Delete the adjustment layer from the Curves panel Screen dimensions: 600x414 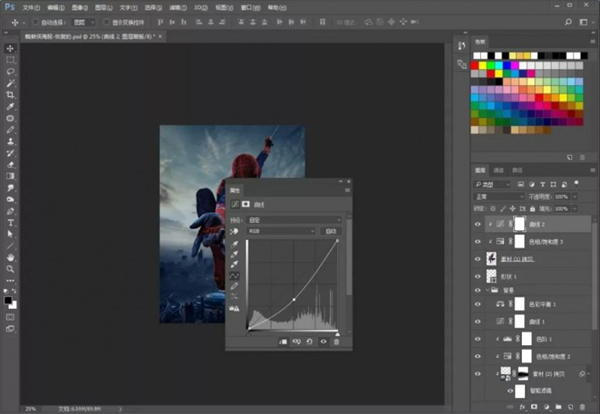[x=336, y=341]
